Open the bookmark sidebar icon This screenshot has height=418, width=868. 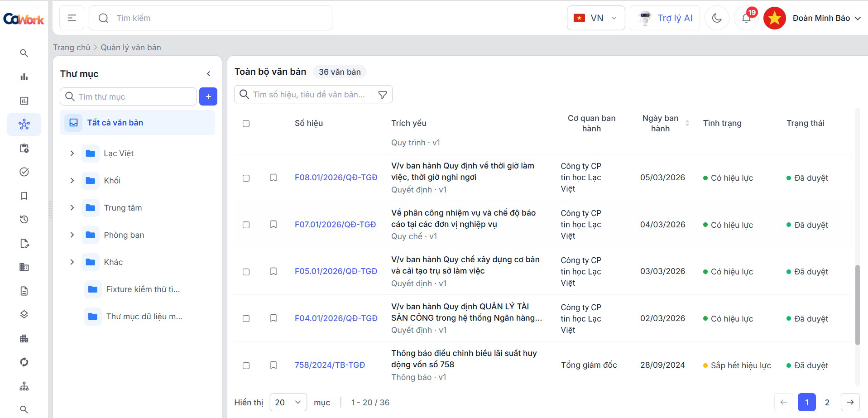pos(24,196)
